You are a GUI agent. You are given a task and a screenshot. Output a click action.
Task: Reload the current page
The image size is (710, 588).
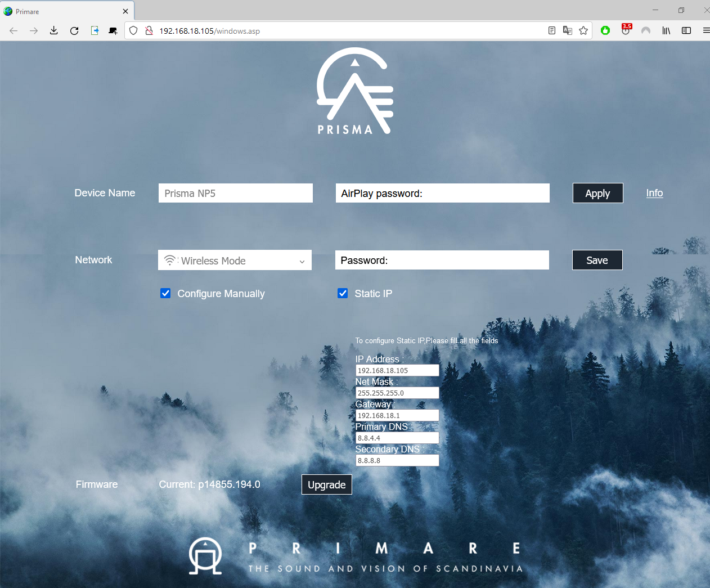click(74, 30)
